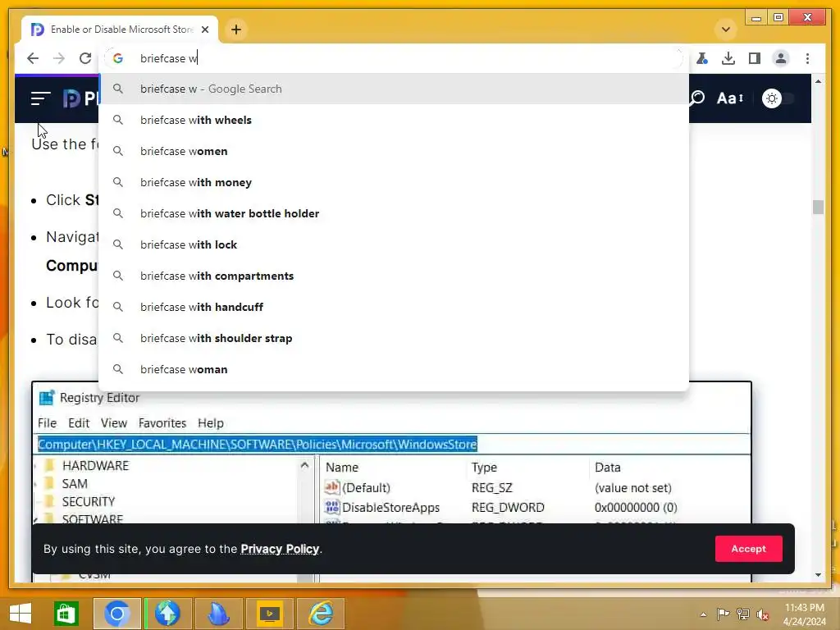Open the yellow media player taskbar icon
The width and height of the screenshot is (840, 630).
(x=269, y=614)
